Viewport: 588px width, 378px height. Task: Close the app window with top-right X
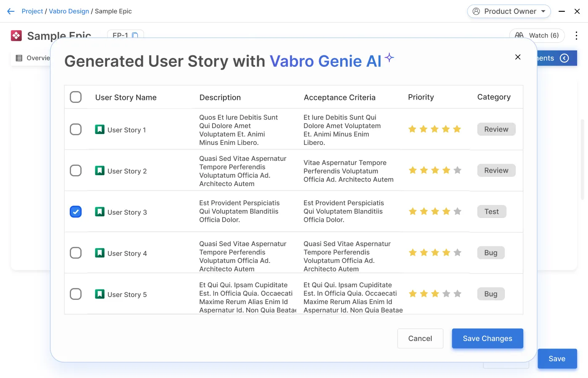(577, 11)
